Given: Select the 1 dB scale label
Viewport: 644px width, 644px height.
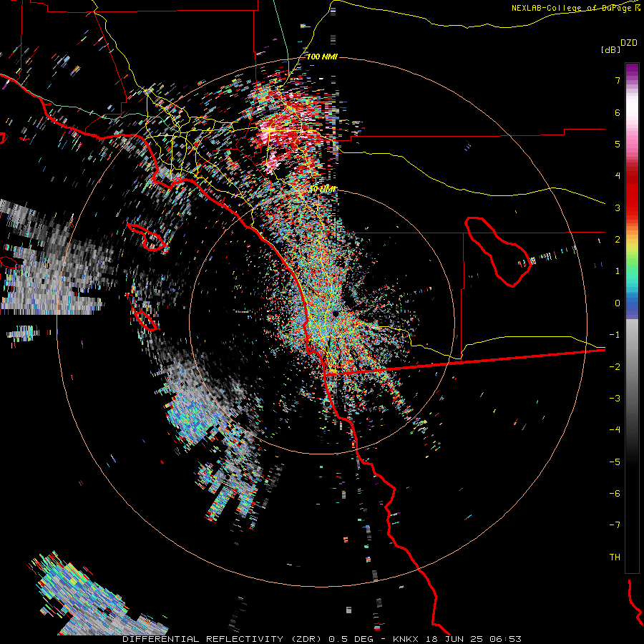Looking at the screenshot, I should 618,271.
